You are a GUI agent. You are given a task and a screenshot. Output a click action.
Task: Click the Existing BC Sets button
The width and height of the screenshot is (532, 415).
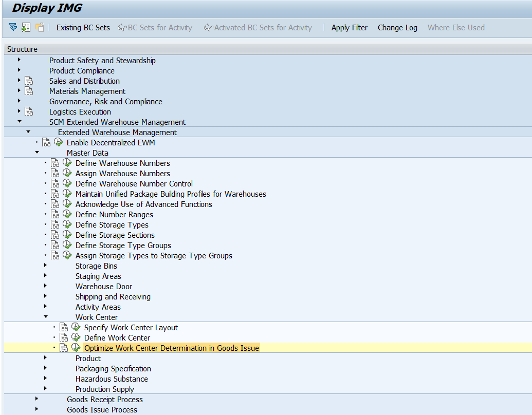pyautogui.click(x=83, y=27)
